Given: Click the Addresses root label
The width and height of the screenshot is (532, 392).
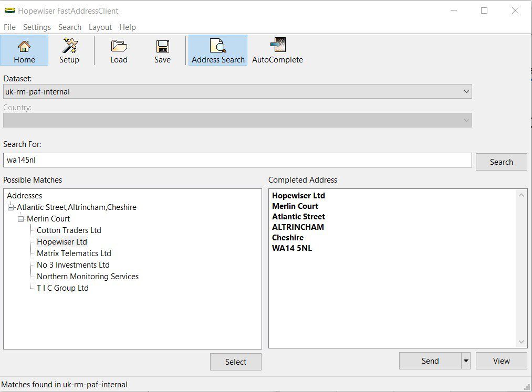Looking at the screenshot, I should (x=25, y=196).
